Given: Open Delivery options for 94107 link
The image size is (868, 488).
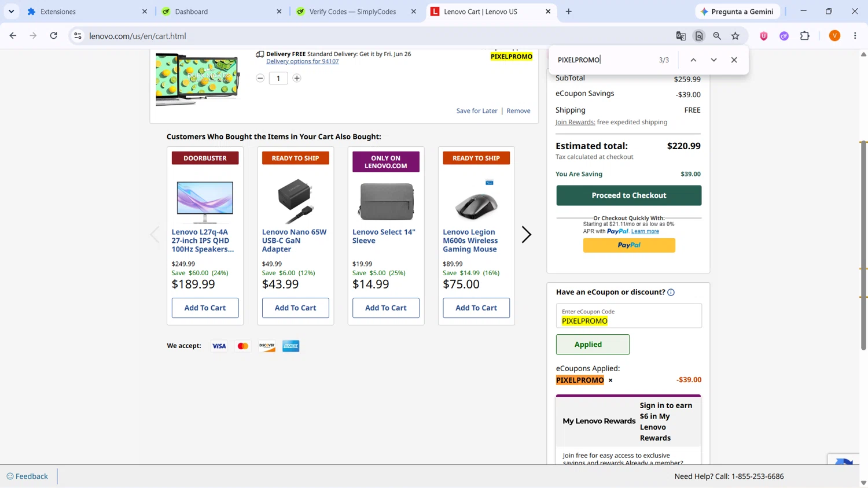Looking at the screenshot, I should 302,61.
